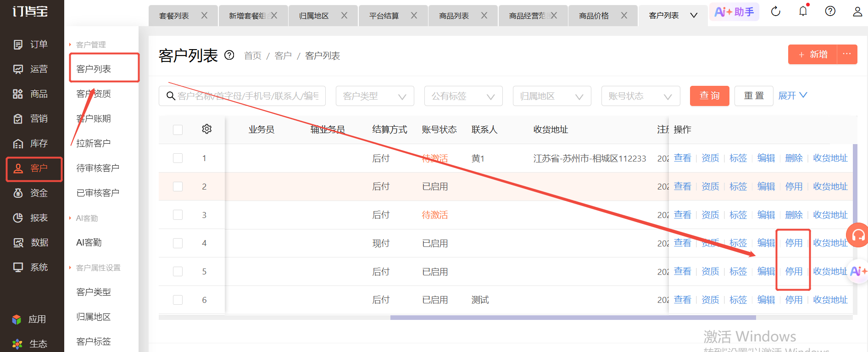Check the checkbox for row 2
868x352 pixels.
178,187
